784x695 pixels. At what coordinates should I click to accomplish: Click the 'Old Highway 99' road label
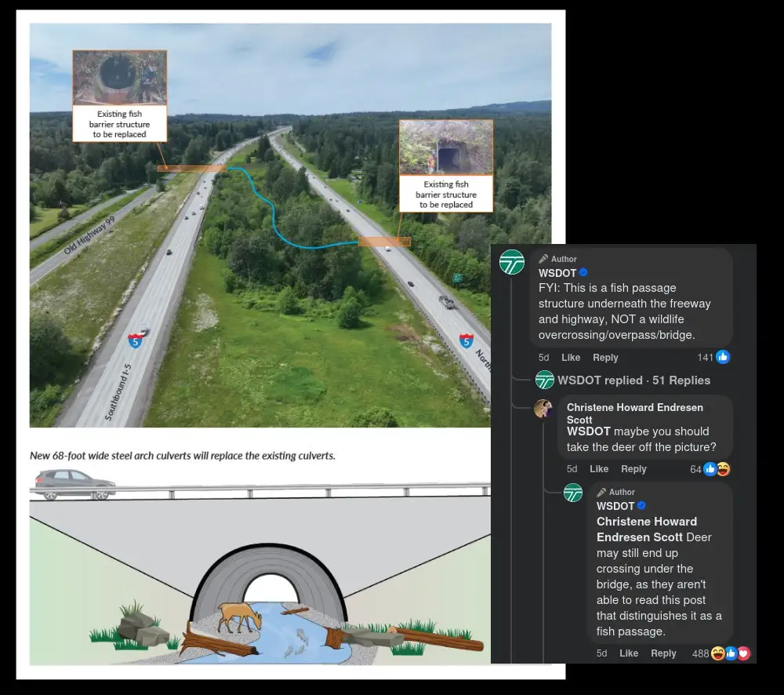click(89, 235)
